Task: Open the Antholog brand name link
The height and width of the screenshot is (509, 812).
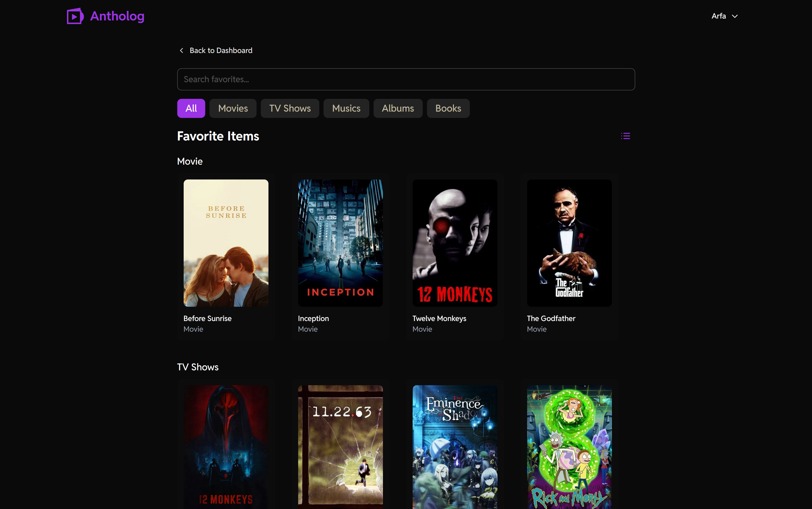Action: coord(117,16)
